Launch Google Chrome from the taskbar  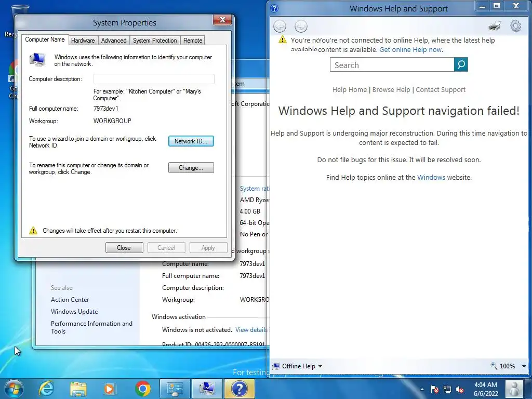143,389
